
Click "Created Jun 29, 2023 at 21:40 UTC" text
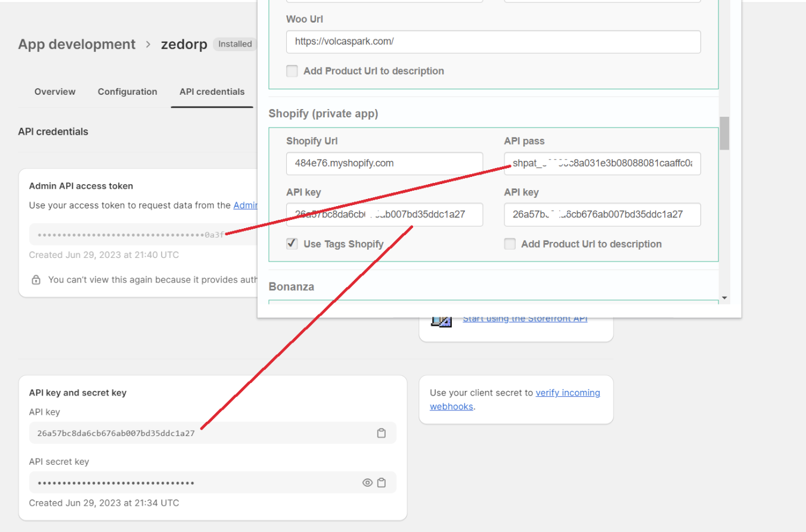(104, 255)
